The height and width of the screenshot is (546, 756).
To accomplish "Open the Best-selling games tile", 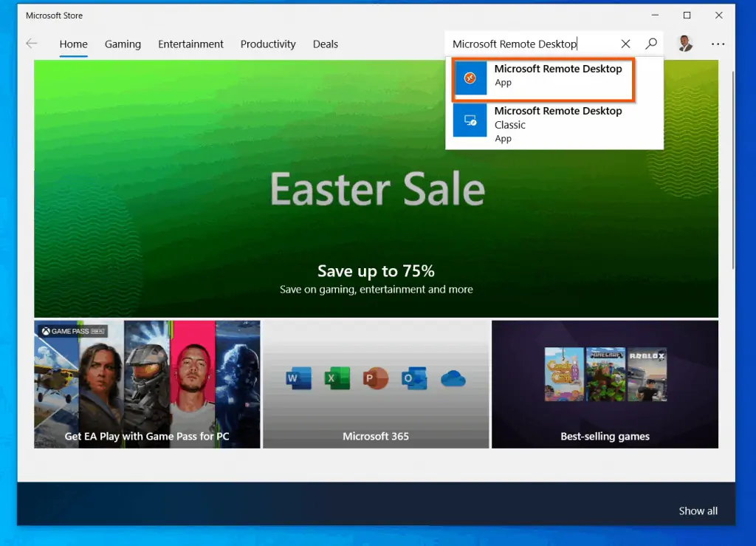I will pos(604,383).
